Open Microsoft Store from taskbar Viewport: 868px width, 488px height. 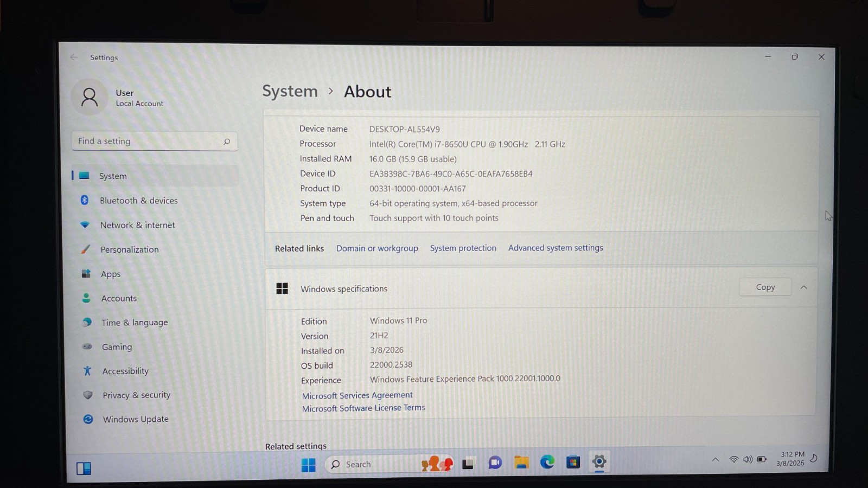pos(573,462)
